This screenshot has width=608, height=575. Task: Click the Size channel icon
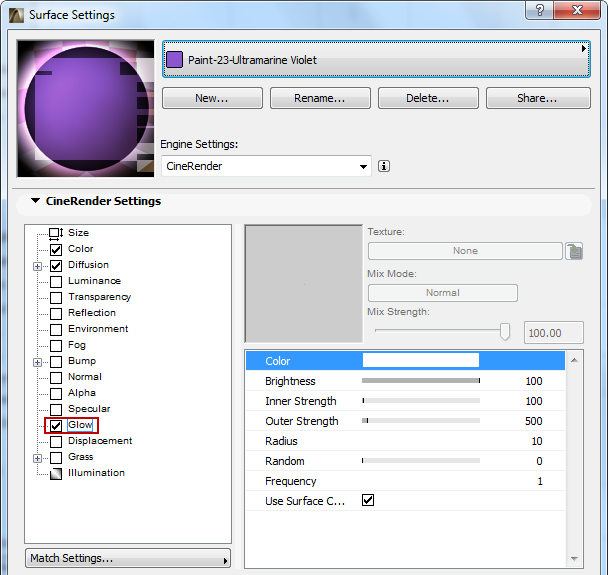click(56, 233)
